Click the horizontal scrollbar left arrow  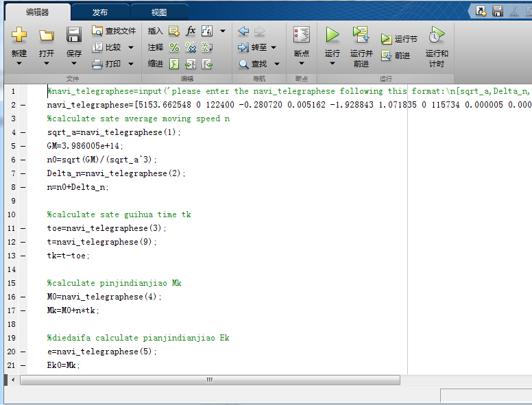coord(13,380)
